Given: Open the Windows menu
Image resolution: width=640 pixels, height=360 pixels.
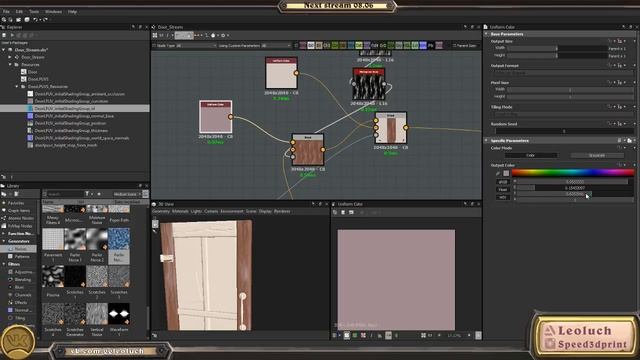Looking at the screenshot, I should coord(53,12).
